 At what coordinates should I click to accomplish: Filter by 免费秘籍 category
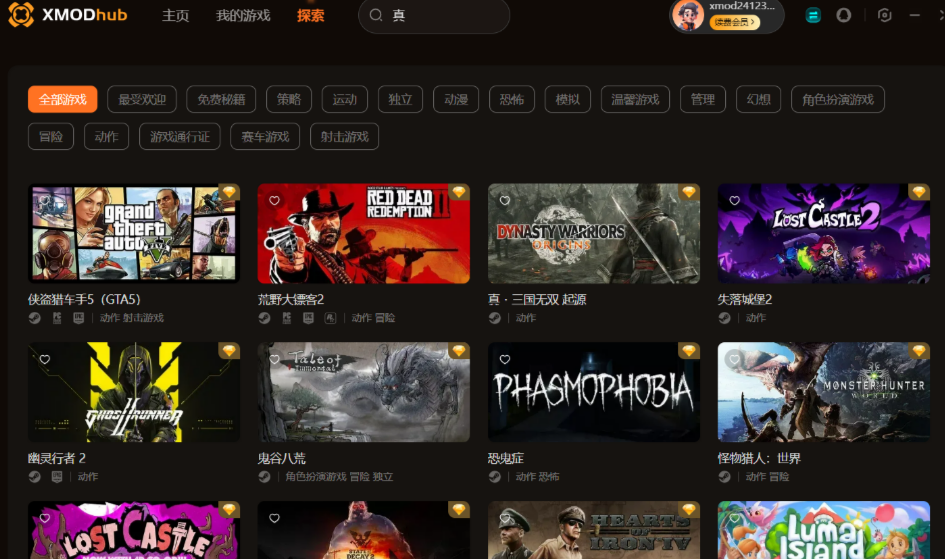[x=221, y=99]
